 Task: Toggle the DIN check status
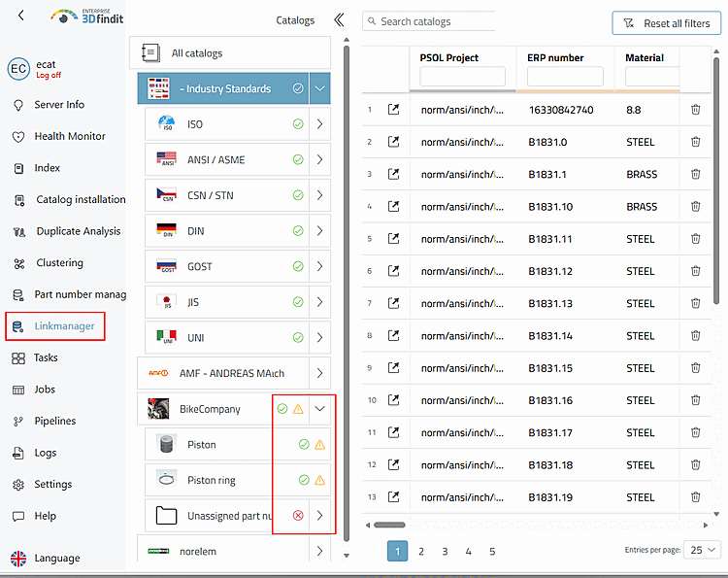(x=298, y=231)
